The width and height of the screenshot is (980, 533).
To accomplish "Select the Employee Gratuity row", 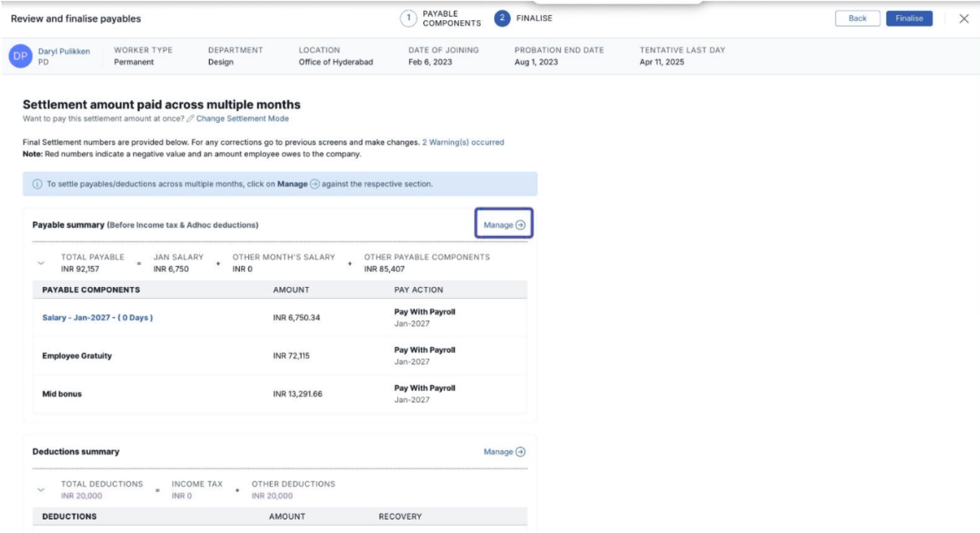I will (x=77, y=356).
